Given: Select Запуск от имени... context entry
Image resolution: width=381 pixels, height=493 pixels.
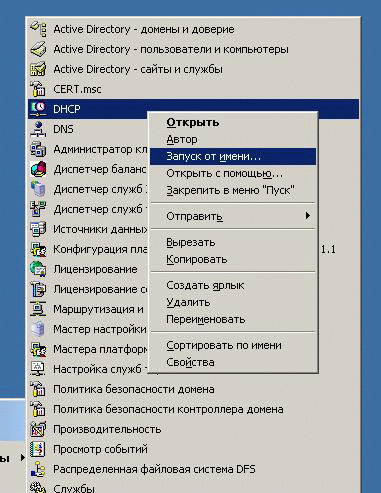Looking at the screenshot, I should [233, 156].
